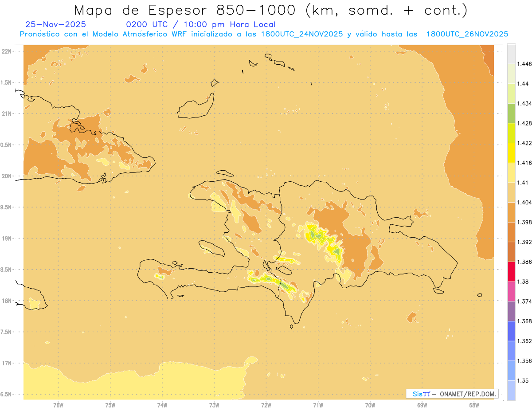Click the longitude label 73W
Image resolution: width=532 pixels, height=411 pixels.
[214, 405]
